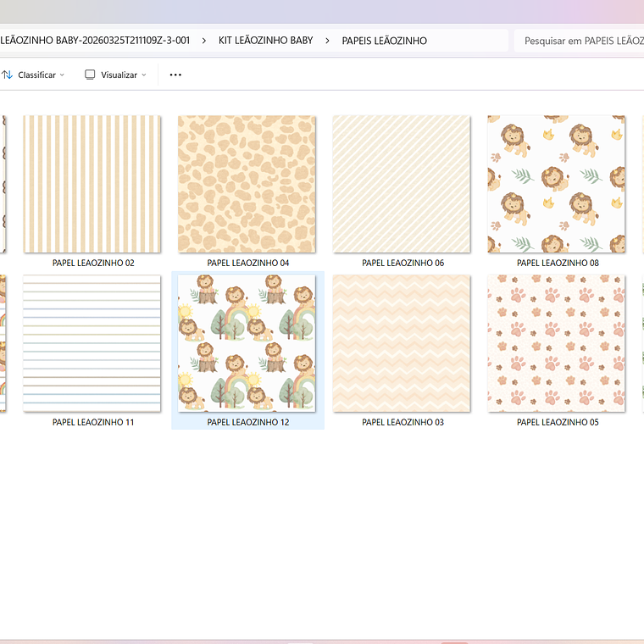Viewport: 644px width, 644px height.
Task: Go to KIT LEÃOZINHO BABY breadcrumb folder
Action: click(x=265, y=41)
